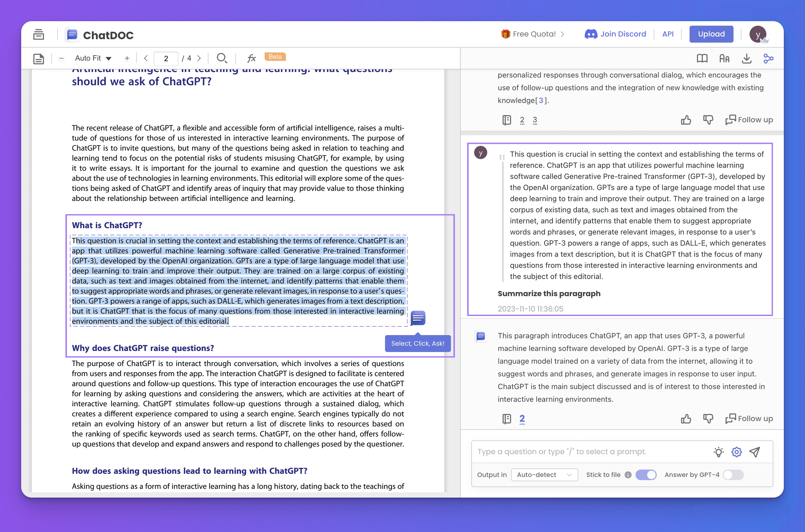Image resolution: width=805 pixels, height=532 pixels.
Task: Open the API menu link
Action: [x=668, y=34]
